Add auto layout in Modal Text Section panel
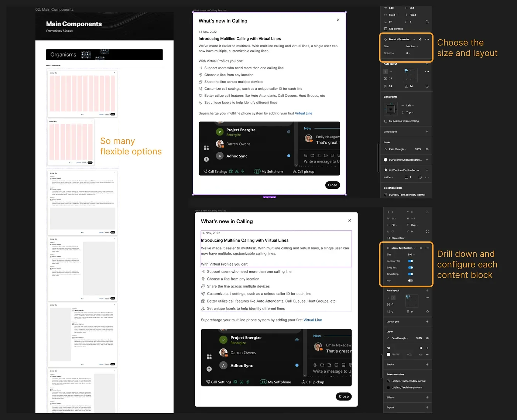517x420 pixels. 427,290
